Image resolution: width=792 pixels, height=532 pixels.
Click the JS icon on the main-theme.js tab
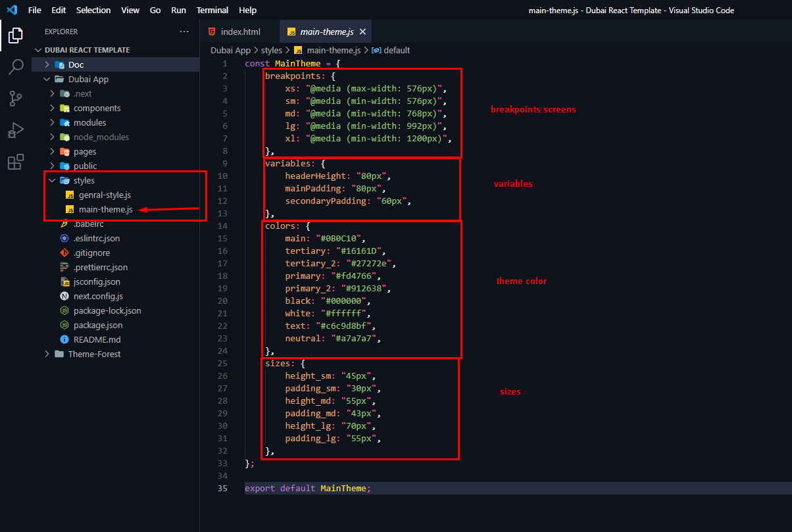tap(291, 32)
